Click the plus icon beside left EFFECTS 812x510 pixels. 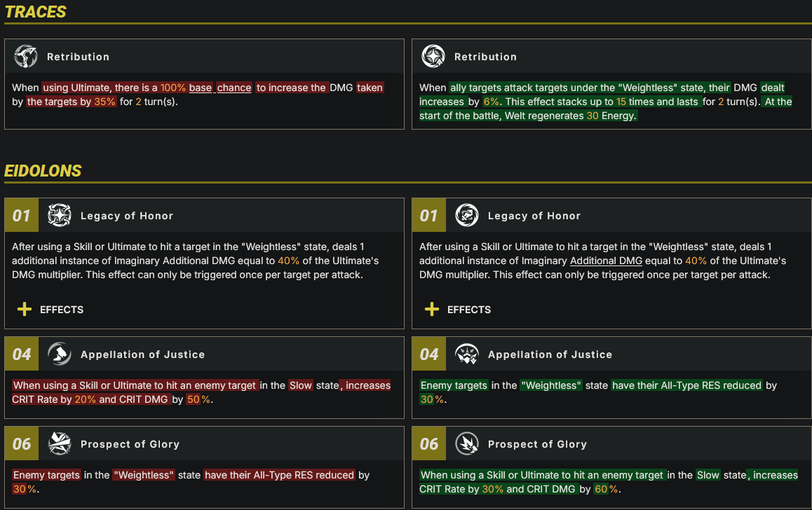(25, 310)
